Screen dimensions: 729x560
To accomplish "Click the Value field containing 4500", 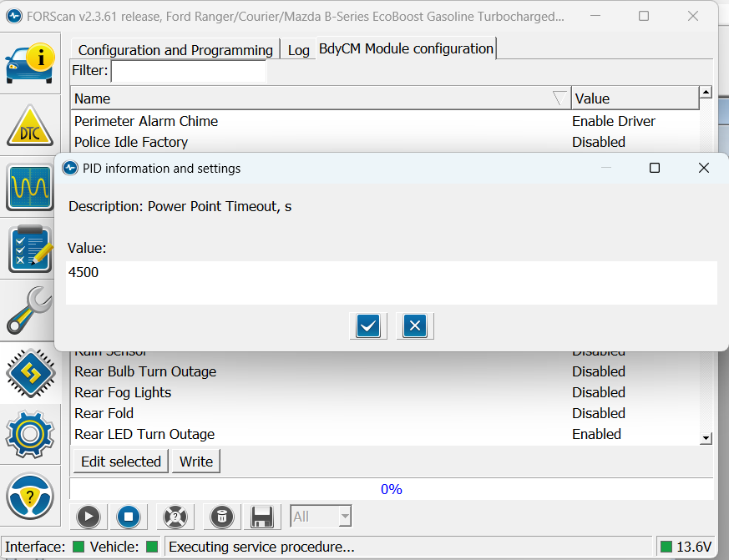I will click(x=392, y=283).
